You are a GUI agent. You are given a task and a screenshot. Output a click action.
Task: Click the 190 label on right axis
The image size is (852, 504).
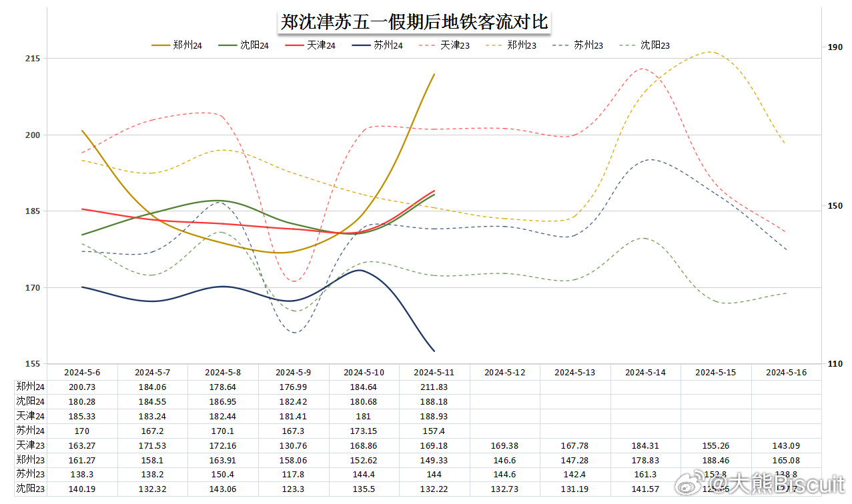pyautogui.click(x=835, y=47)
